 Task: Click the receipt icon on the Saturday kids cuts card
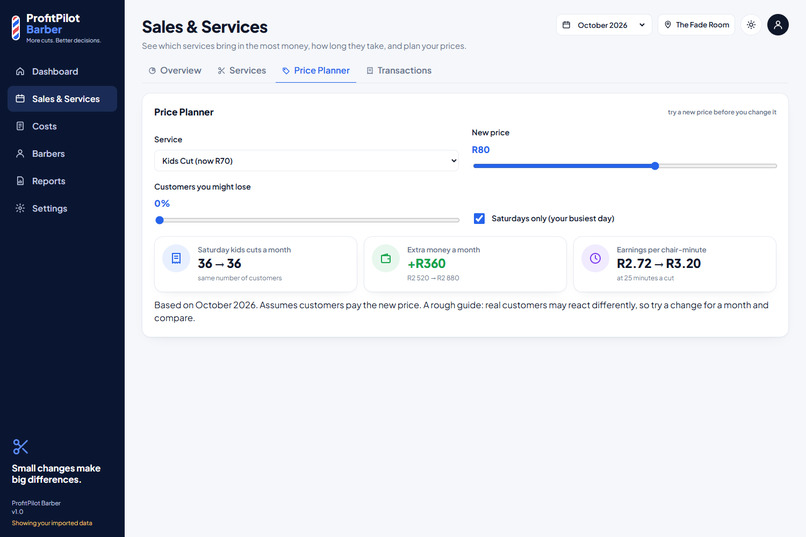pyautogui.click(x=176, y=258)
